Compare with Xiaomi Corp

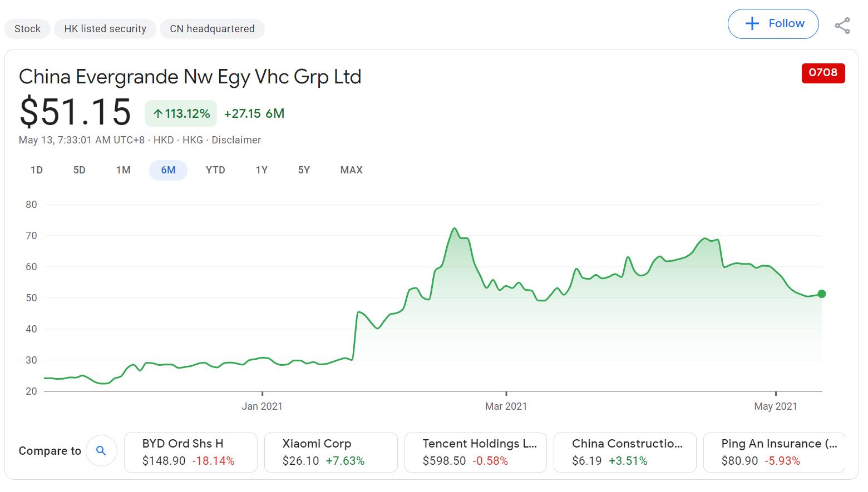pyautogui.click(x=331, y=452)
